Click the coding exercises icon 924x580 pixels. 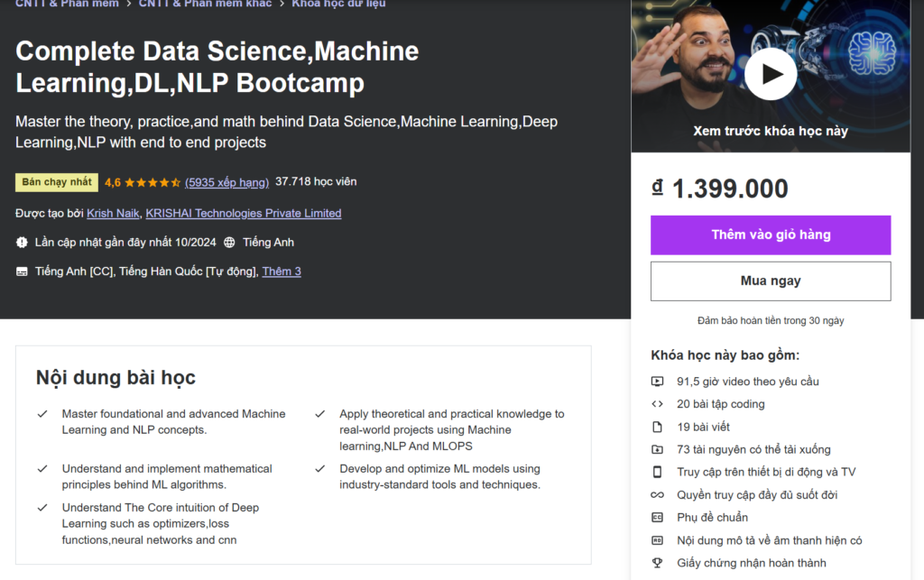click(657, 404)
